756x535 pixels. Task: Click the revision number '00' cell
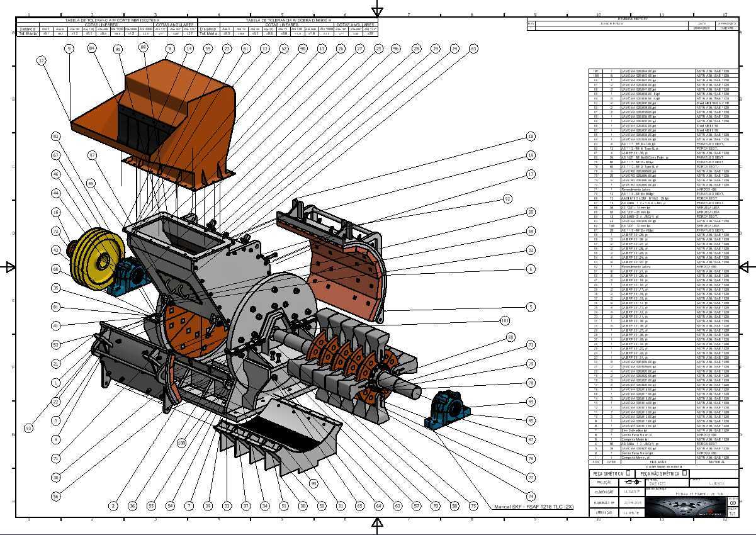732,502
